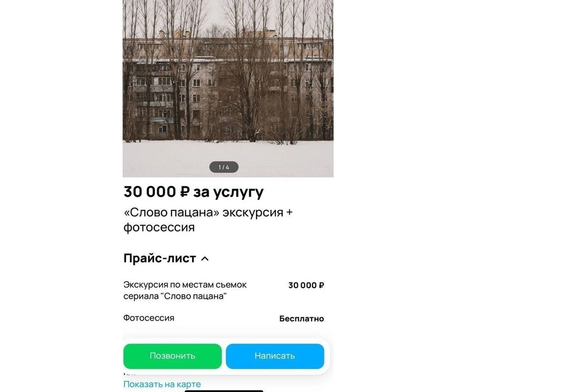Screen dimensions: 588x392
Task: Tap the word фотосессия in listing title
Action: point(159,228)
